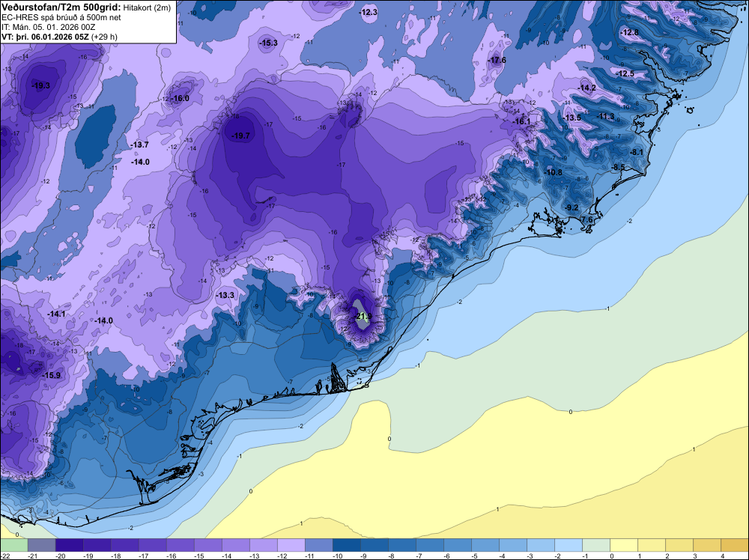Image resolution: width=749 pixels, height=560 pixels.
Task: Click the '-13.3' temperature value
Action: (x=225, y=295)
